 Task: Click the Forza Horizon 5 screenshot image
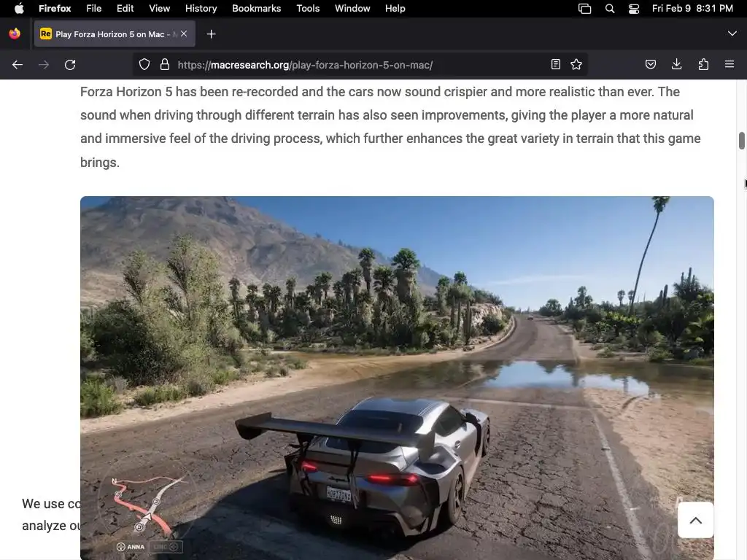[x=397, y=378]
